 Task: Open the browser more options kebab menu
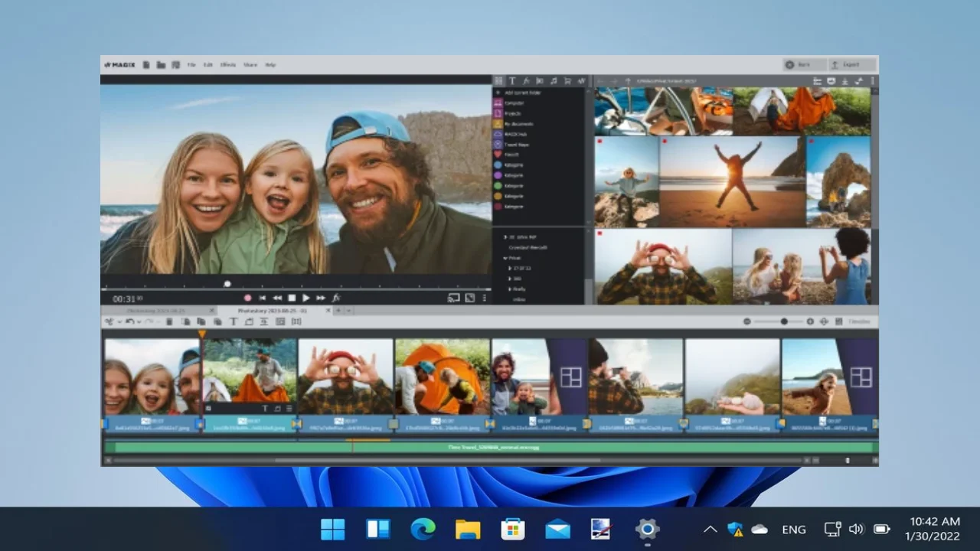pyautogui.click(x=872, y=81)
